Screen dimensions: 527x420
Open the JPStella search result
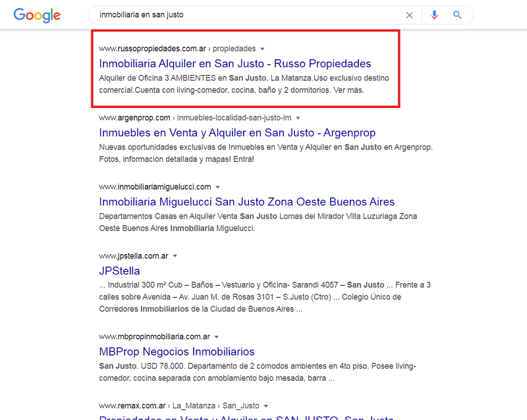119,271
